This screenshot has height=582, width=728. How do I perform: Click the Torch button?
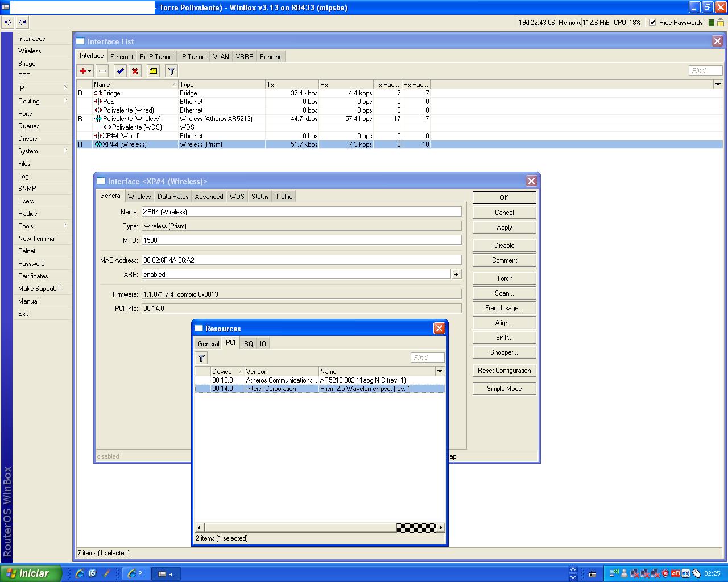pyautogui.click(x=504, y=278)
